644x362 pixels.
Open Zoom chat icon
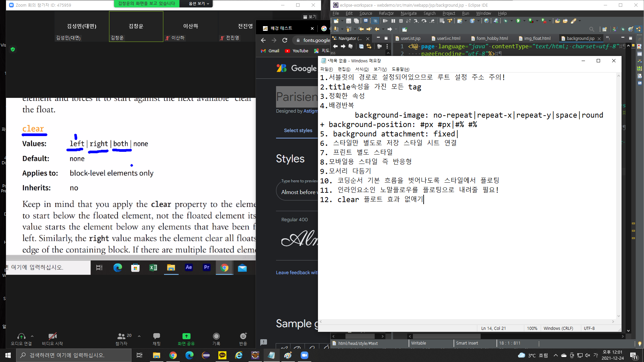pos(156,336)
